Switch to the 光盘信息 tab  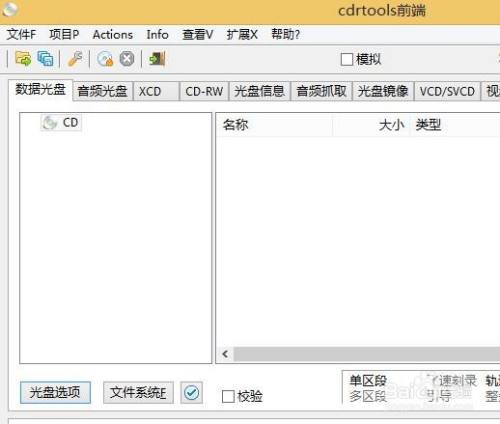click(259, 91)
